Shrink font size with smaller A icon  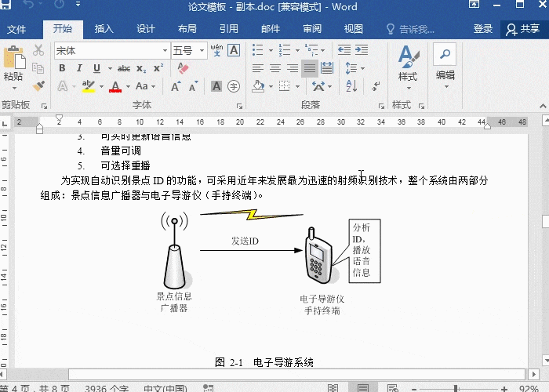(193, 86)
